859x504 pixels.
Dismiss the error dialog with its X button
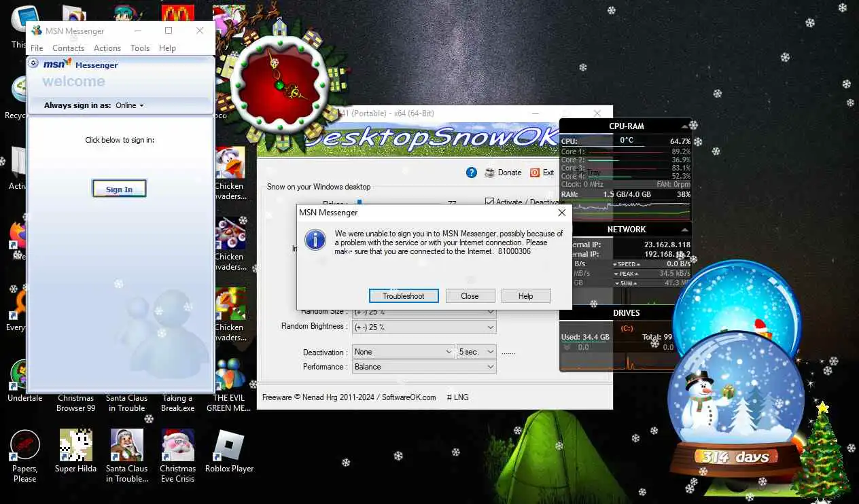[x=561, y=213]
